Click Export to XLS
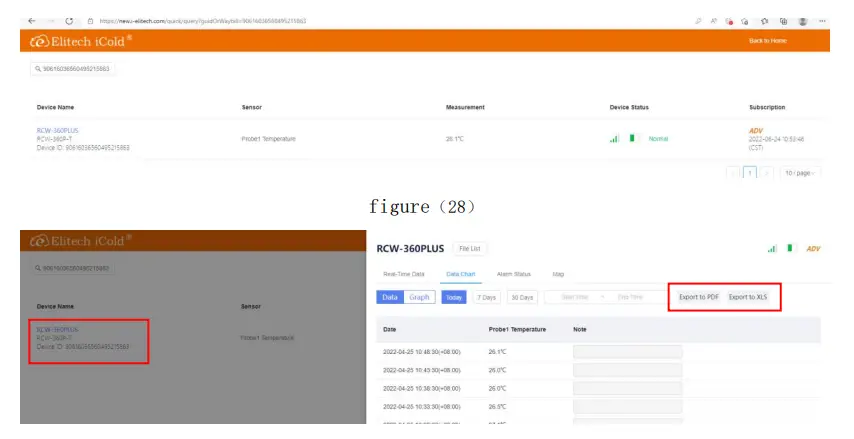The height and width of the screenshot is (439, 854). [748, 297]
